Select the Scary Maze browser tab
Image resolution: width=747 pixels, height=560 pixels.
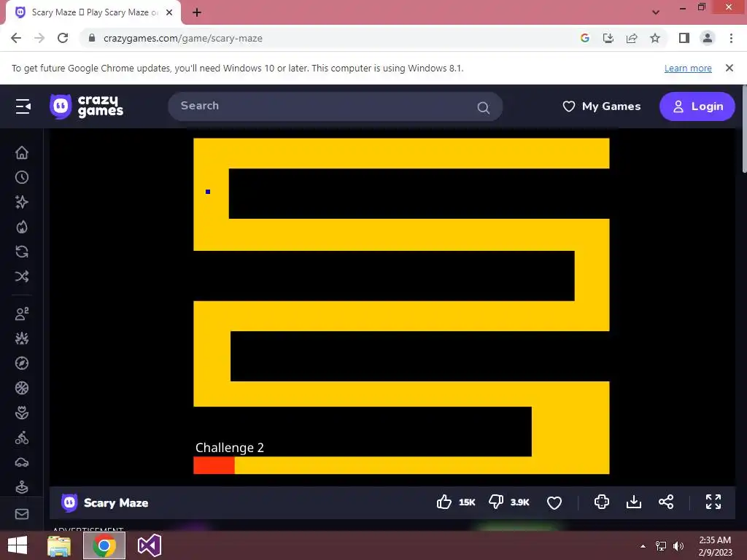click(x=94, y=12)
